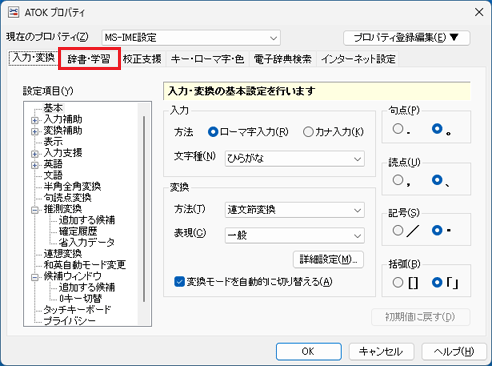
Task: Choose the '、' option under 読点
Action: (x=437, y=180)
